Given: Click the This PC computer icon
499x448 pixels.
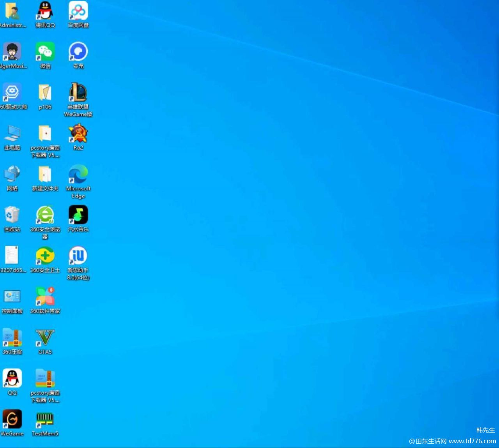Looking at the screenshot, I should [12, 134].
